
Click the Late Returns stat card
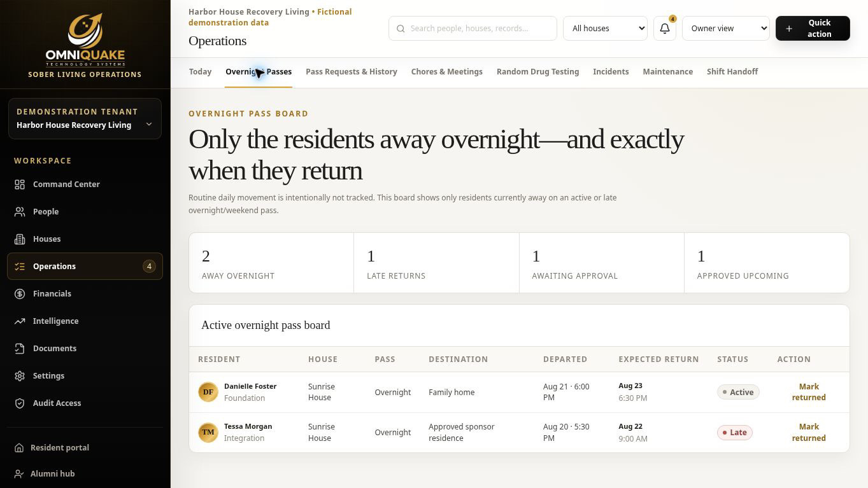pos(437,263)
